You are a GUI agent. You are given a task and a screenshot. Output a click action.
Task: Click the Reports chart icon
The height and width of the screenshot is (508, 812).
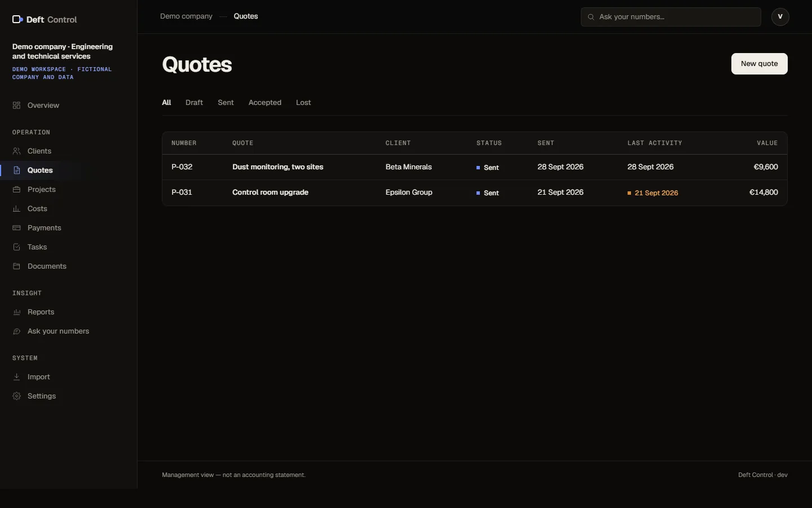click(x=16, y=312)
